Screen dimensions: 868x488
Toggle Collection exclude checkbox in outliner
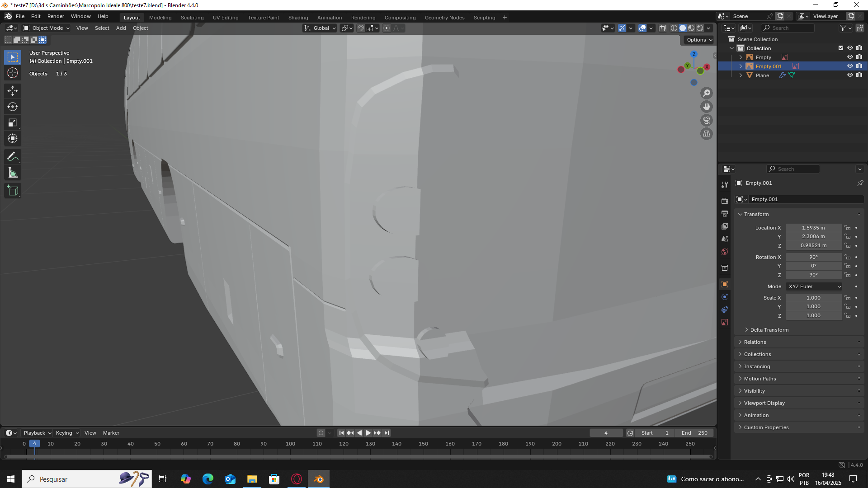(x=840, y=48)
